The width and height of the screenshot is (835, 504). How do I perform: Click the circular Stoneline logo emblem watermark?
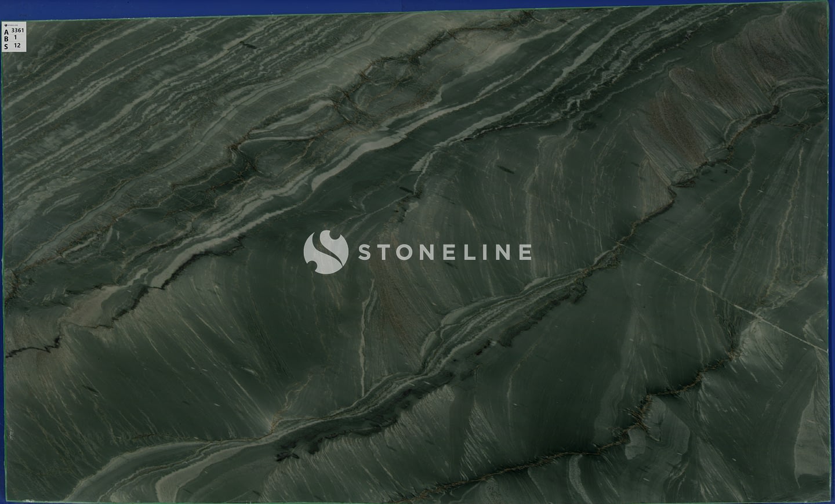tap(325, 252)
